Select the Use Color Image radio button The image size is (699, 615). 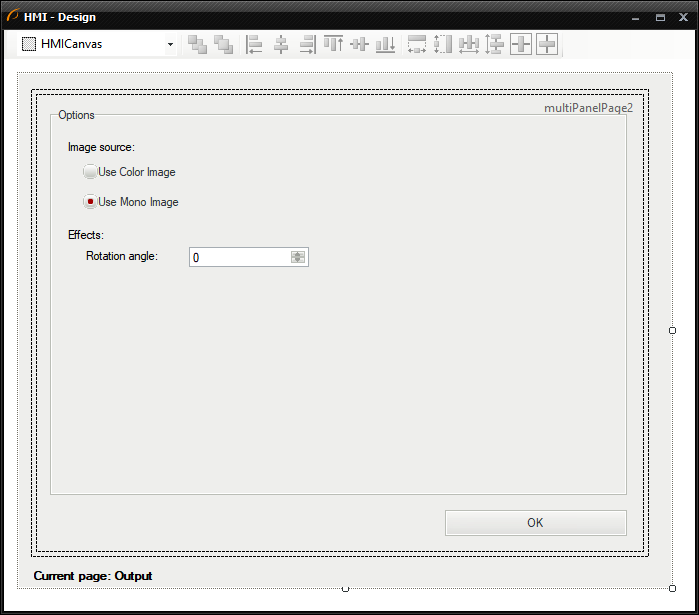pos(90,172)
